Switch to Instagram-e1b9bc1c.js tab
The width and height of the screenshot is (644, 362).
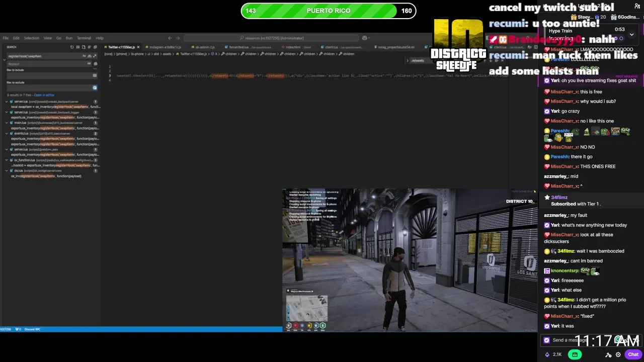165,47
